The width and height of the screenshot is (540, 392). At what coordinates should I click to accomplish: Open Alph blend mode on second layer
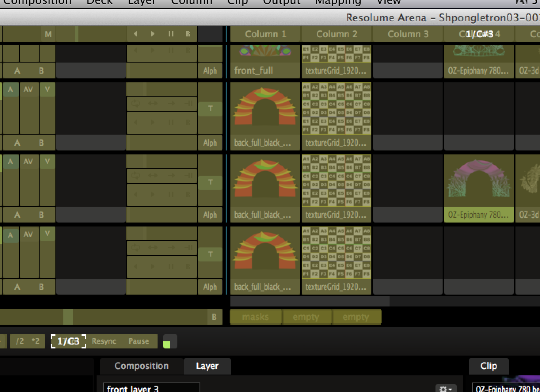coord(210,143)
